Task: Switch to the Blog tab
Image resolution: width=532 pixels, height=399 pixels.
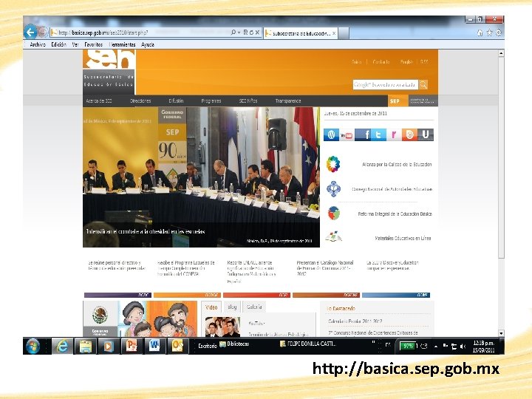Action: 233,307
